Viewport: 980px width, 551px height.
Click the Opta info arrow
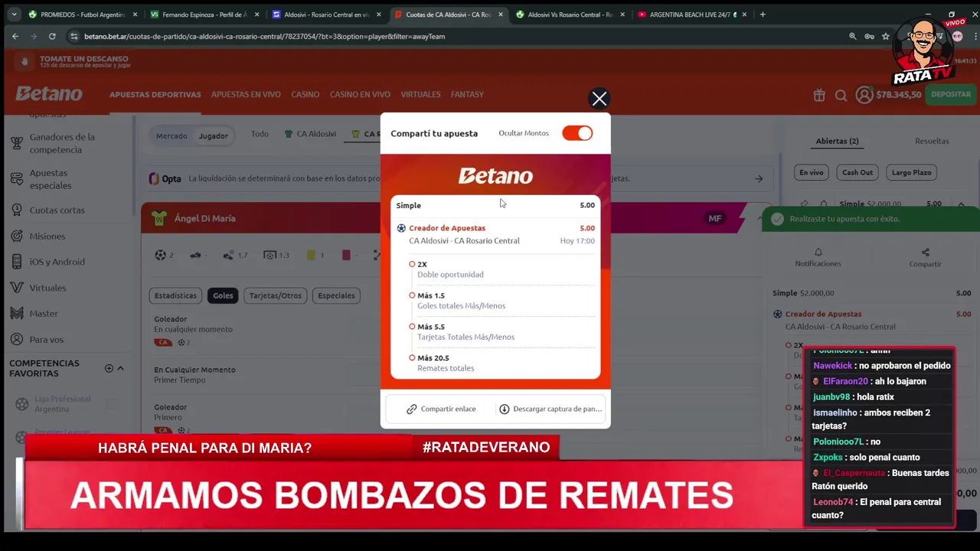(x=759, y=178)
